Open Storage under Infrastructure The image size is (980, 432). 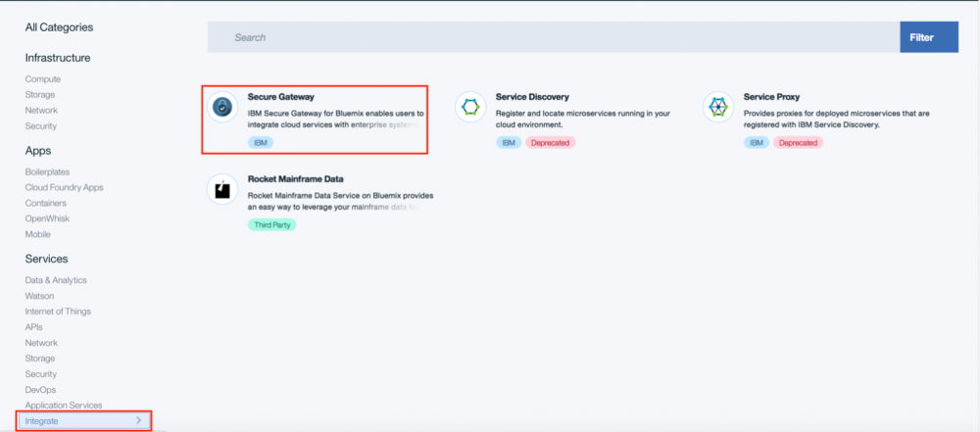point(40,95)
